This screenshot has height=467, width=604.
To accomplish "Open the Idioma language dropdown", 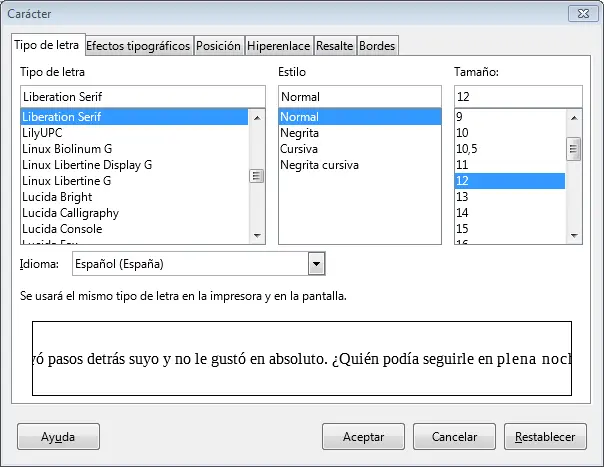I will coord(317,264).
